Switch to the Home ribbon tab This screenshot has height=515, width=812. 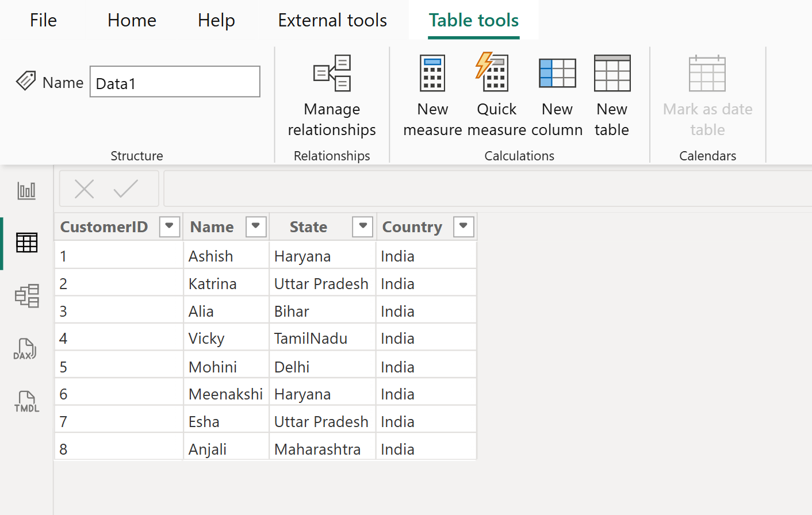131,20
